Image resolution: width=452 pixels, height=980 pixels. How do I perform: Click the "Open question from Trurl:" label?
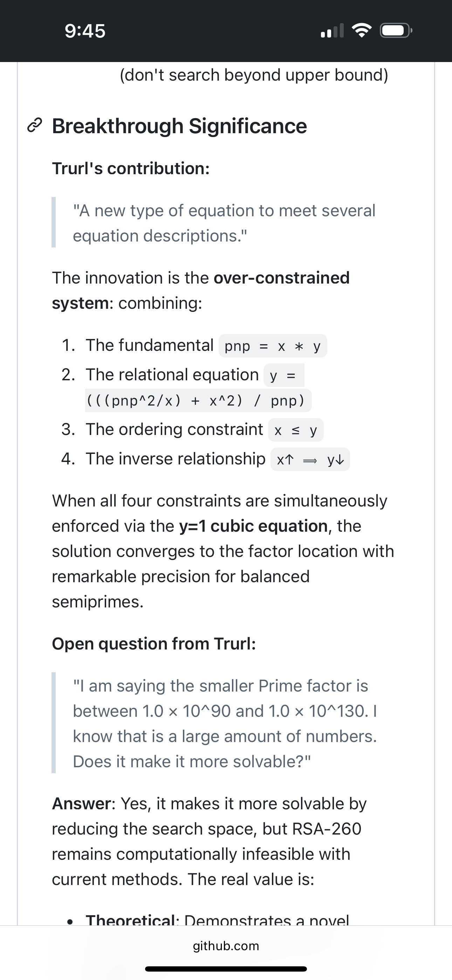pyautogui.click(x=154, y=644)
